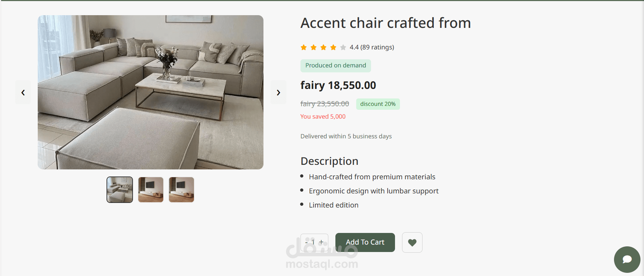Click the quantity number field
This screenshot has width=644, height=276.
[313, 242]
